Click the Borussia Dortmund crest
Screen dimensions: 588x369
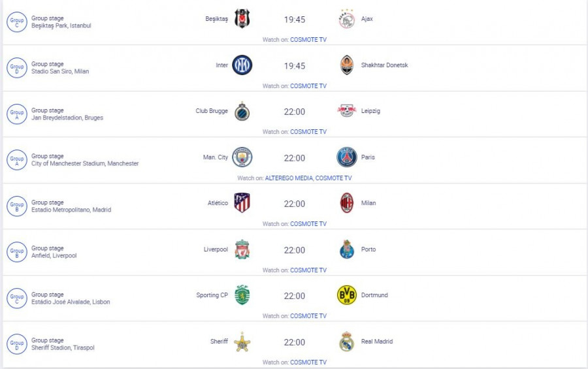[x=346, y=295]
